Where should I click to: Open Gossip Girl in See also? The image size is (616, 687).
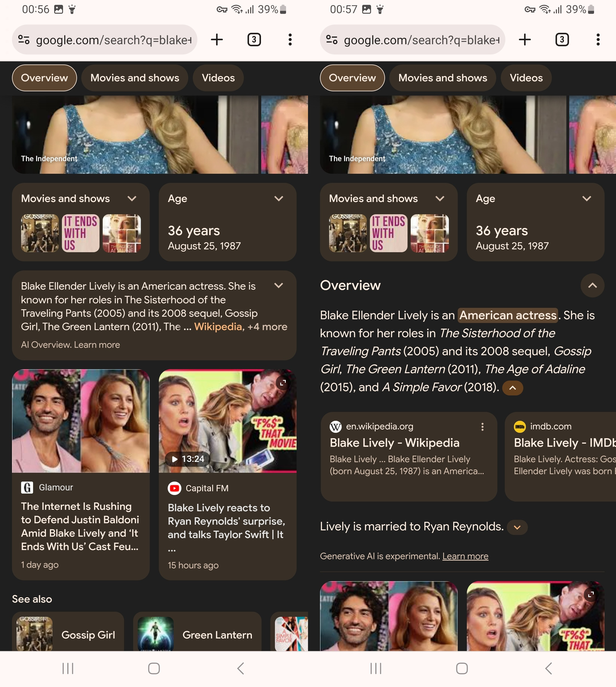[68, 632]
